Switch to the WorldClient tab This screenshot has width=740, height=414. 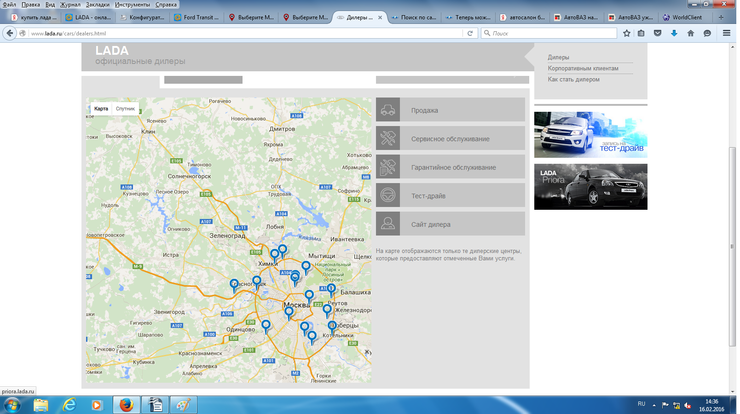coord(683,17)
